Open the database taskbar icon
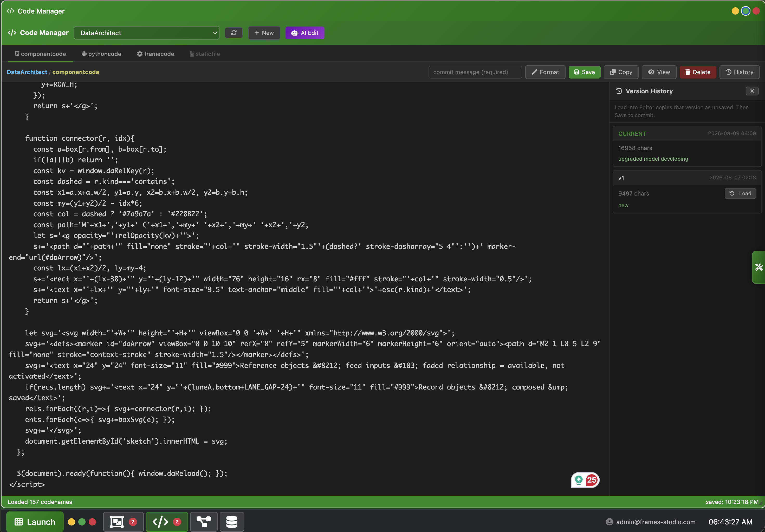Viewport: 765px width, 532px height. click(232, 522)
